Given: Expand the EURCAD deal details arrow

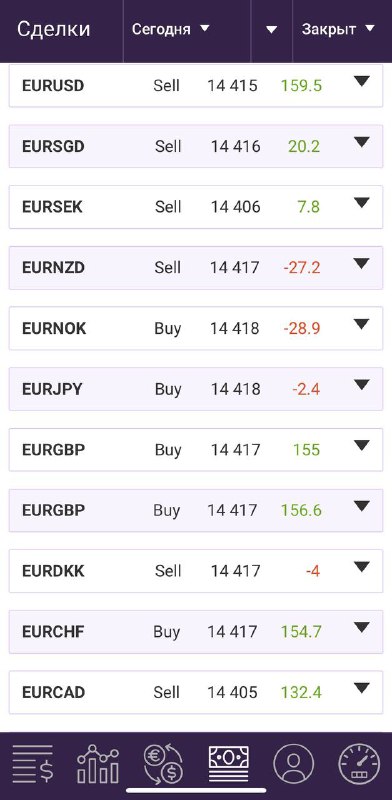Looking at the screenshot, I should [x=361, y=688].
